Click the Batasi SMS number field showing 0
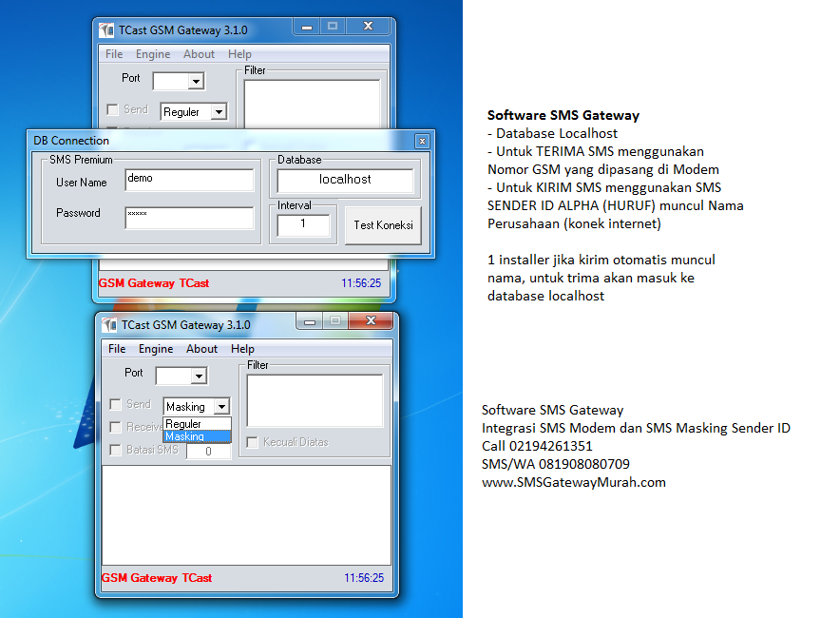This screenshot has height=618, width=840. click(x=208, y=452)
